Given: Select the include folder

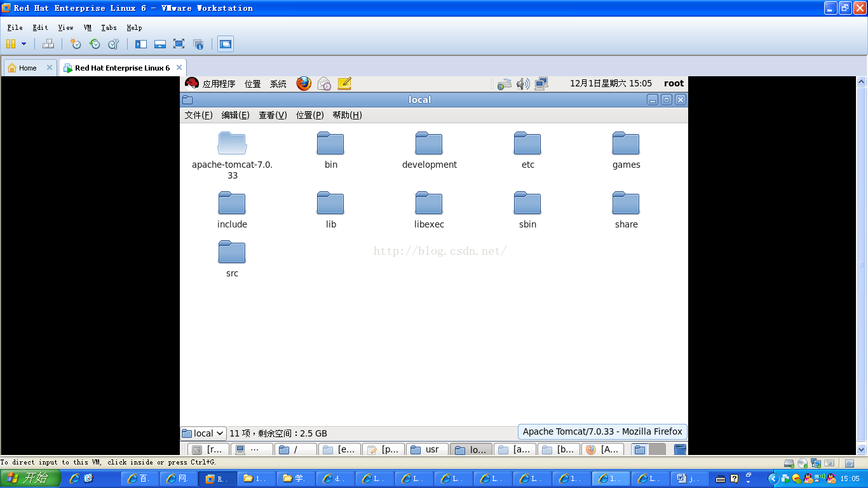Looking at the screenshot, I should click(232, 210).
